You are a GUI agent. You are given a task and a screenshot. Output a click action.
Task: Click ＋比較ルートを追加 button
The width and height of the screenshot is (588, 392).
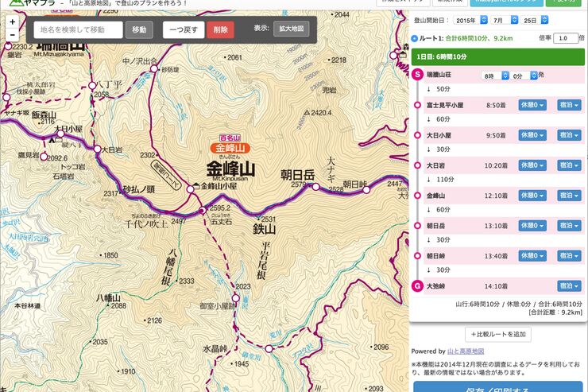498,334
